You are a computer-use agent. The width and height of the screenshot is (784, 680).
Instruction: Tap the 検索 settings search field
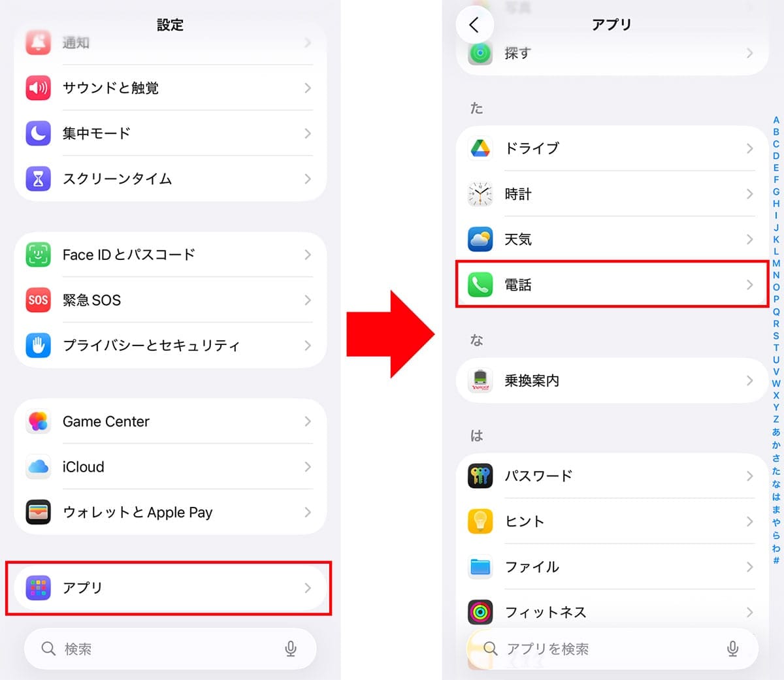170,649
